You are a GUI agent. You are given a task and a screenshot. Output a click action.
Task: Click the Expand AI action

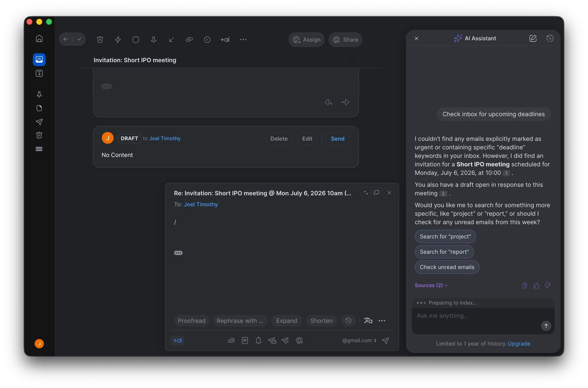[x=287, y=321]
